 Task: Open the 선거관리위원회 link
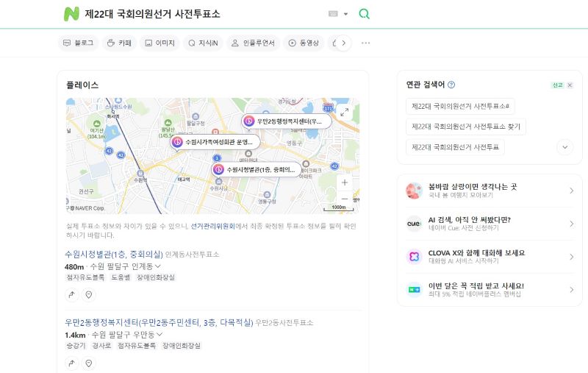pyautogui.click(x=212, y=226)
